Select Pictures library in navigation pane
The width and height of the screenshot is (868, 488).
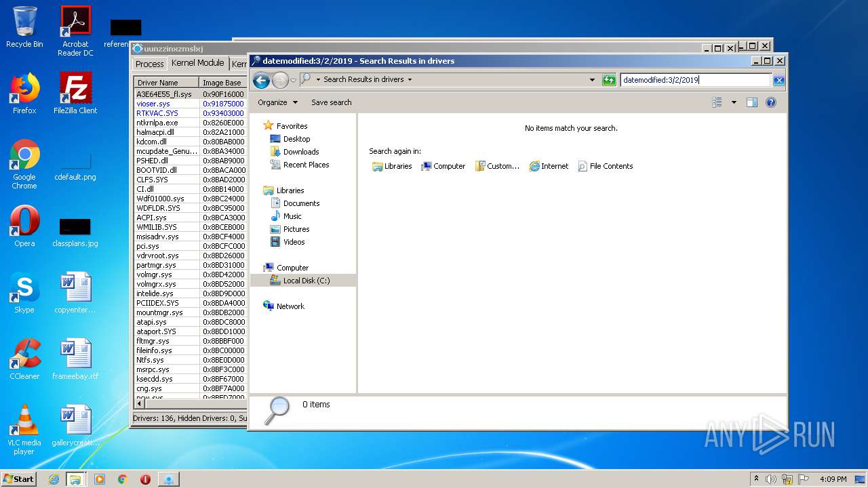point(290,229)
